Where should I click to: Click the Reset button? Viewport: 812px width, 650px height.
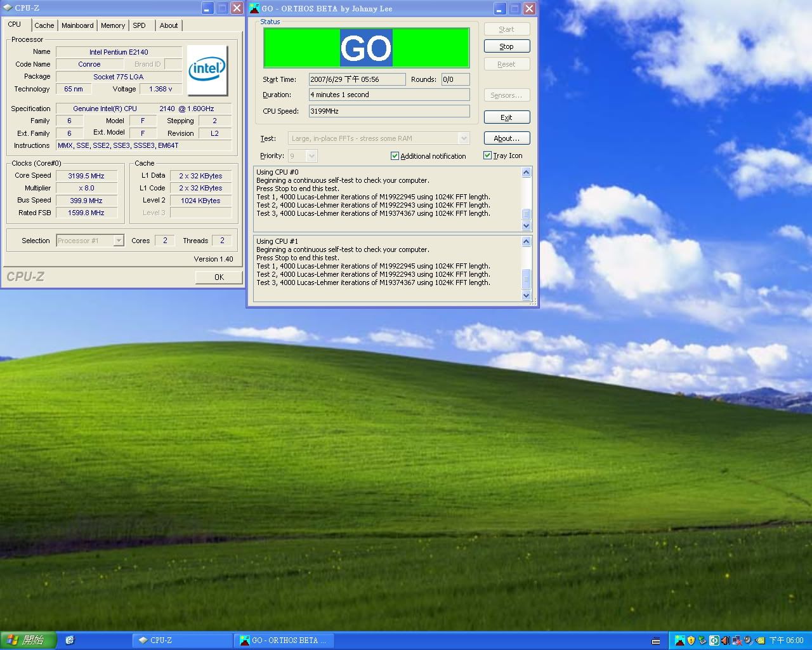pyautogui.click(x=507, y=64)
